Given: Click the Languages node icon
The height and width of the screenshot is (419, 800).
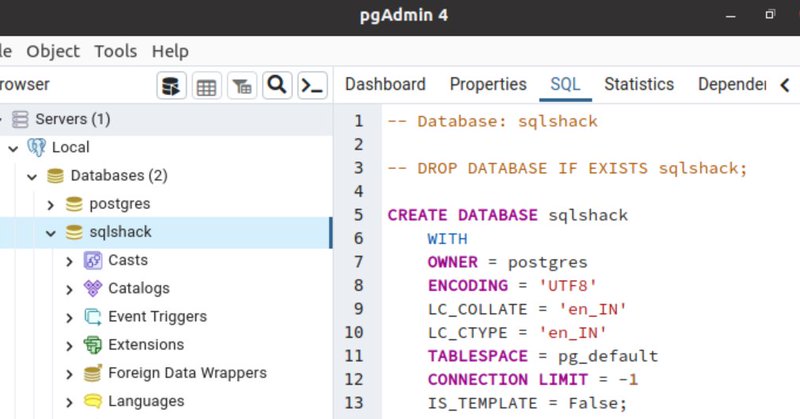Looking at the screenshot, I should click(93, 401).
